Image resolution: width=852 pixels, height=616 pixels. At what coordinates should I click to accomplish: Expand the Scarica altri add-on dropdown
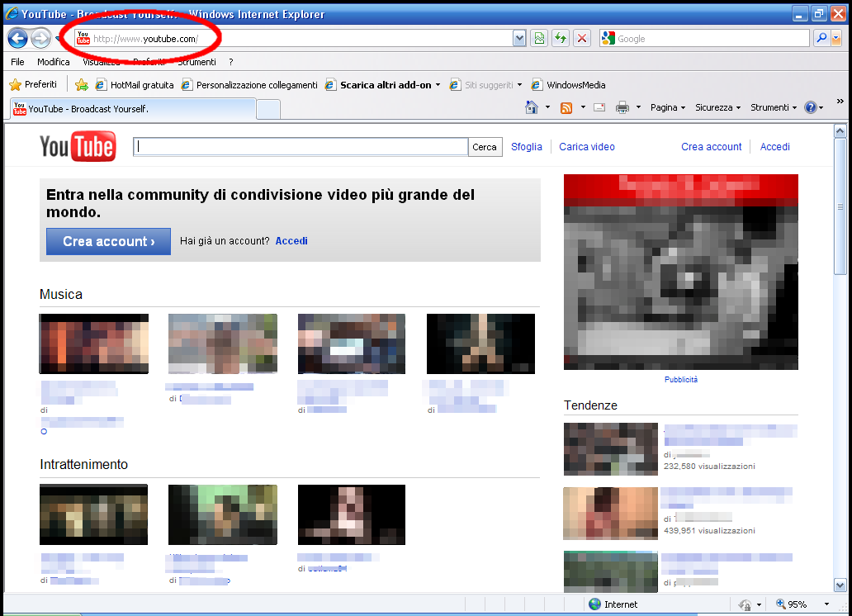point(438,85)
